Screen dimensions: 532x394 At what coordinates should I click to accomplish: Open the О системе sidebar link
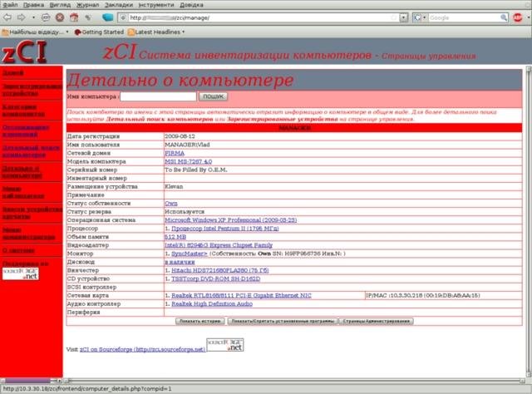(18, 250)
